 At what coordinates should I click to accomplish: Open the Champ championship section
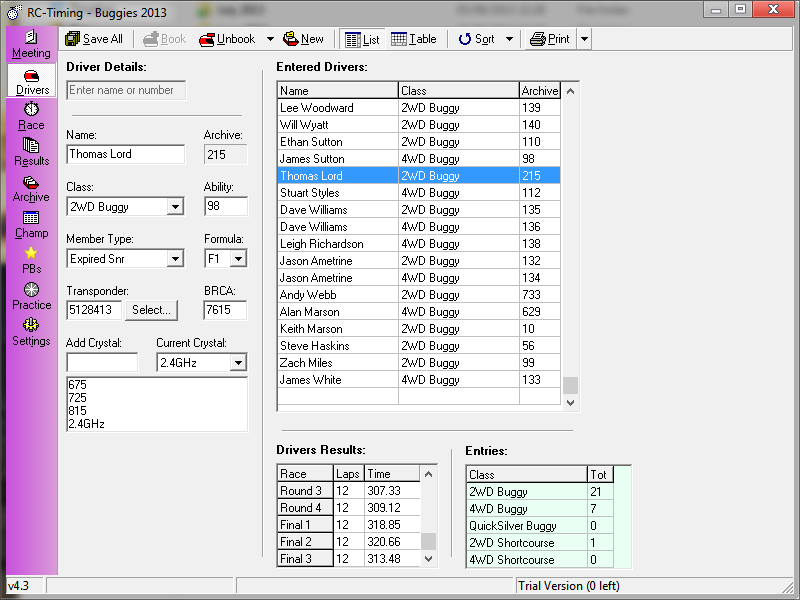point(31,224)
